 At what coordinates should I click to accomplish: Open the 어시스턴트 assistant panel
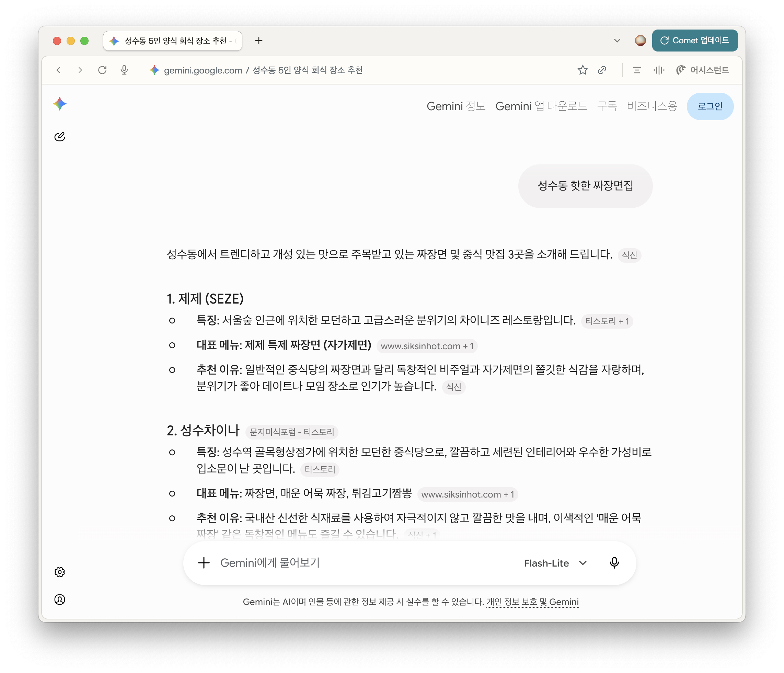tap(703, 70)
